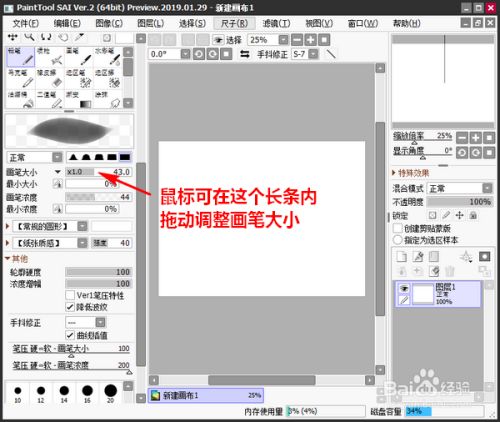This screenshot has width=500, height=422.
Task: Select the 水彩笔 watercolor tool
Action: pos(108,57)
